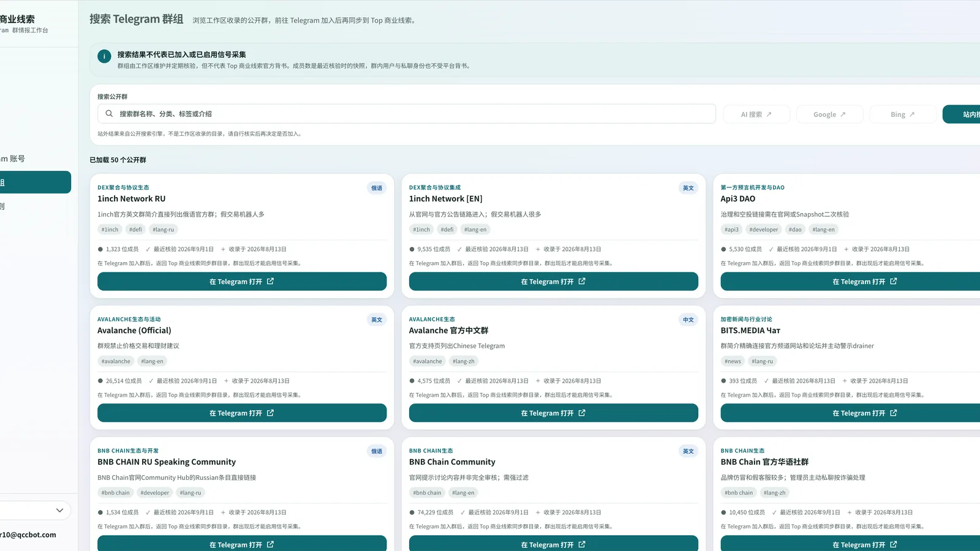Click the Api3 DAO card title

738,199
